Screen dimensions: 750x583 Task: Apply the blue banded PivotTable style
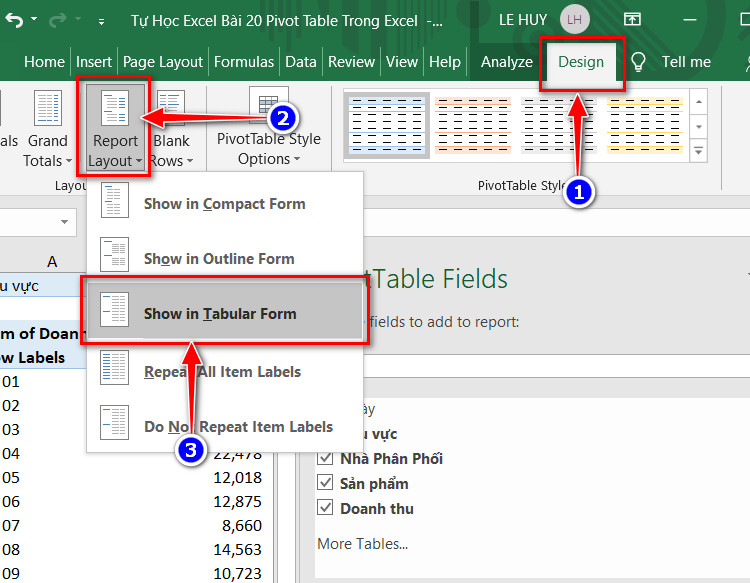click(386, 125)
